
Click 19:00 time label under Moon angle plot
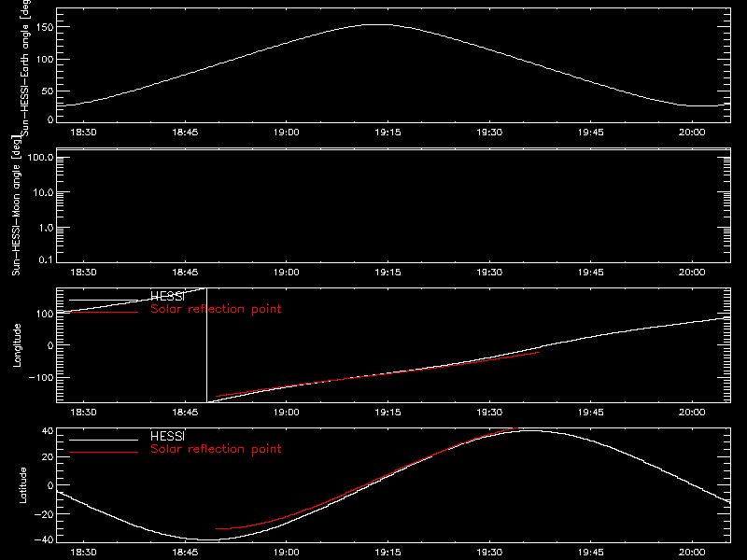[287, 273]
